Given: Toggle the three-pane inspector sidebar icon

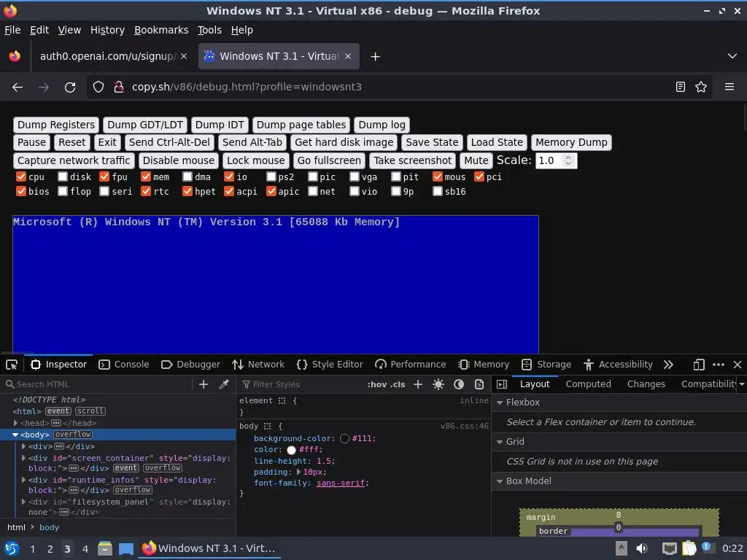Looking at the screenshot, I should [502, 384].
